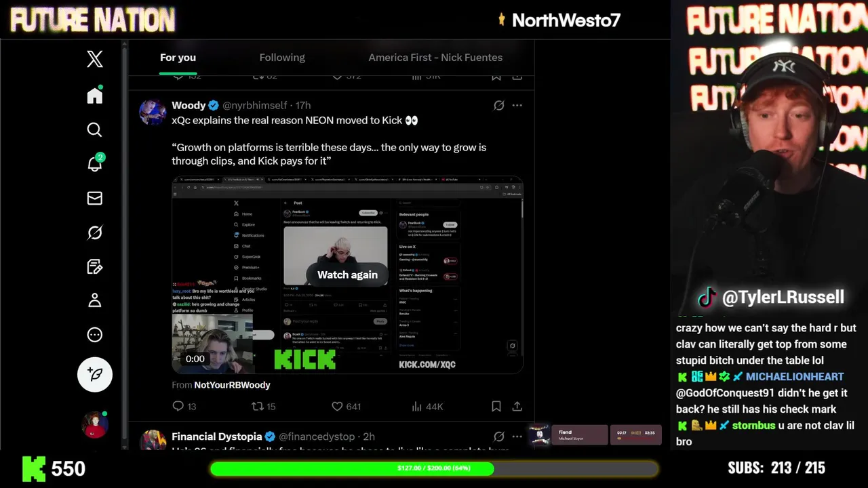Click Watch again on the video
Screen dimensions: 868x488
(347, 274)
